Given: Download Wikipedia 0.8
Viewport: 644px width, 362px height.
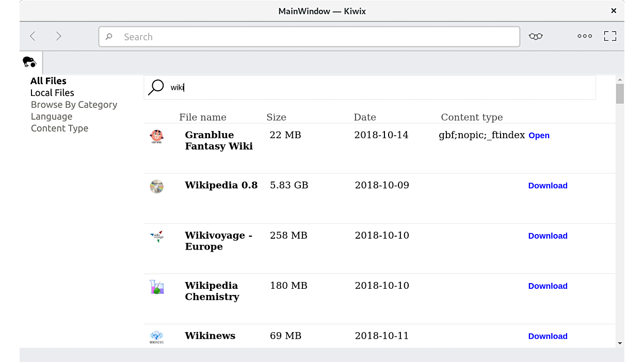Looking at the screenshot, I should [548, 186].
